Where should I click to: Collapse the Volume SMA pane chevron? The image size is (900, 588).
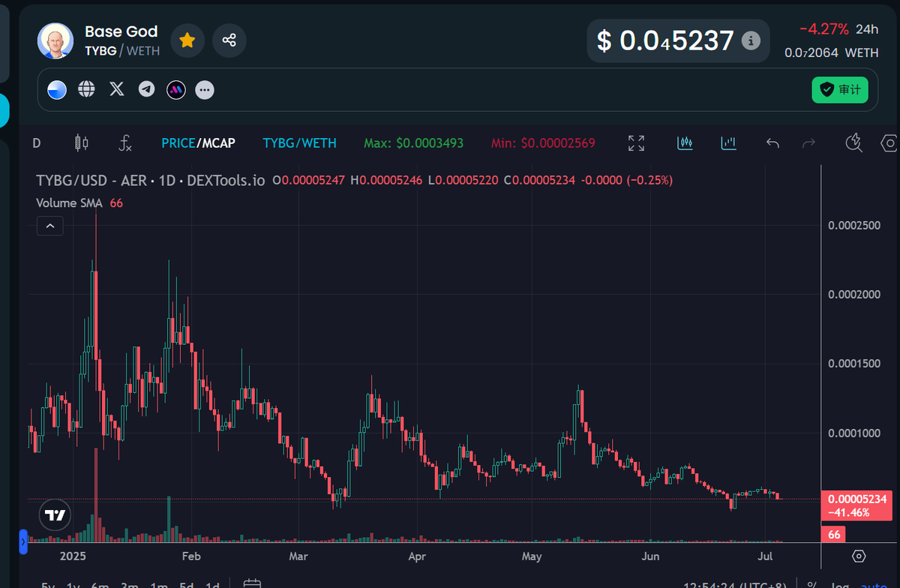pyautogui.click(x=49, y=225)
